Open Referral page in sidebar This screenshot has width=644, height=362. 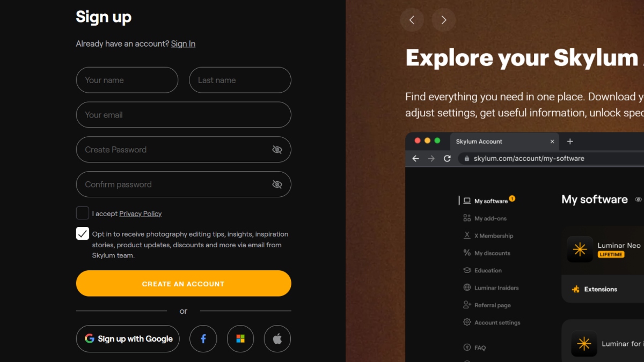[487, 305]
